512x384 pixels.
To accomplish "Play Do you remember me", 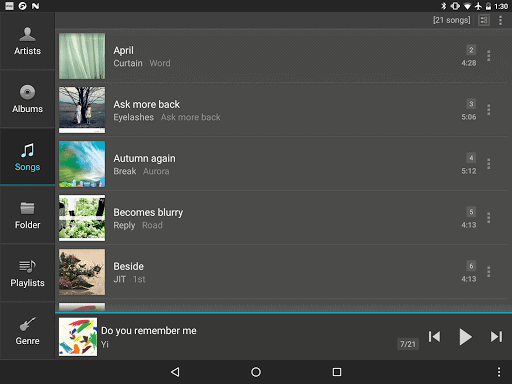I will click(x=465, y=337).
